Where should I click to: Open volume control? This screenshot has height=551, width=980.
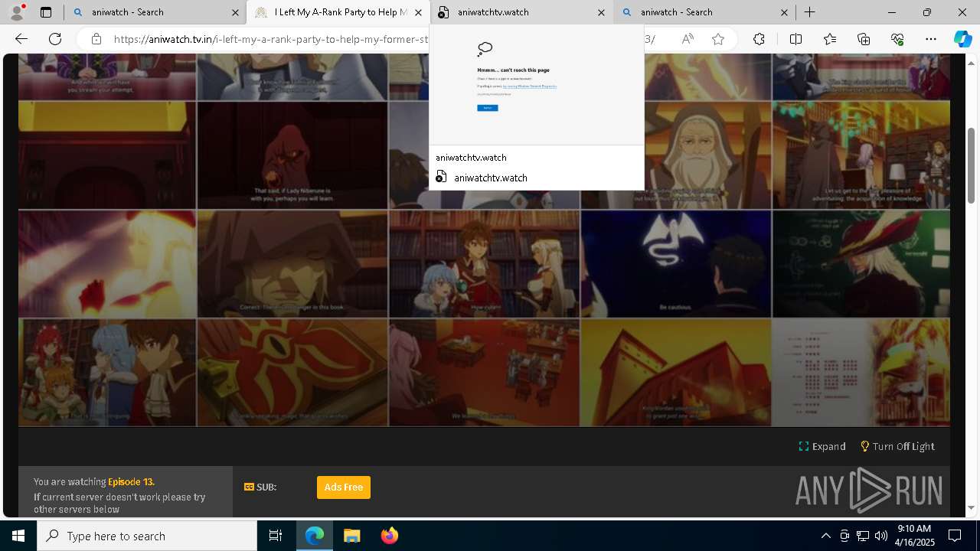tap(880, 536)
